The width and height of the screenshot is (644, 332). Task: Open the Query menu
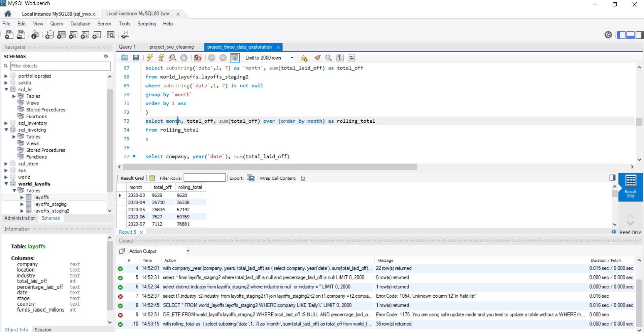pyautogui.click(x=57, y=24)
